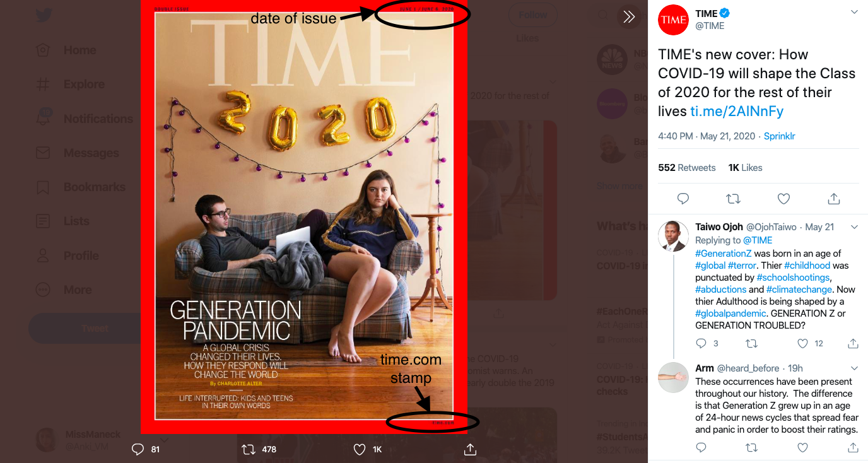Open the TIME account name link
Image resolution: width=868 pixels, height=463 pixels.
[707, 13]
